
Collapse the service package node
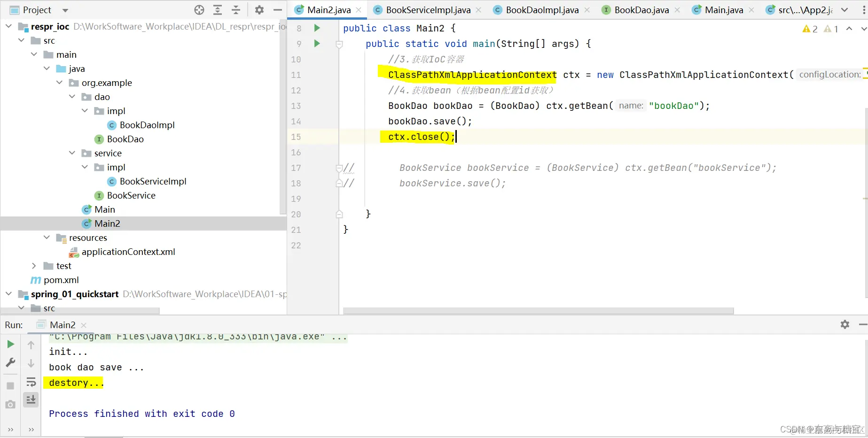(72, 153)
